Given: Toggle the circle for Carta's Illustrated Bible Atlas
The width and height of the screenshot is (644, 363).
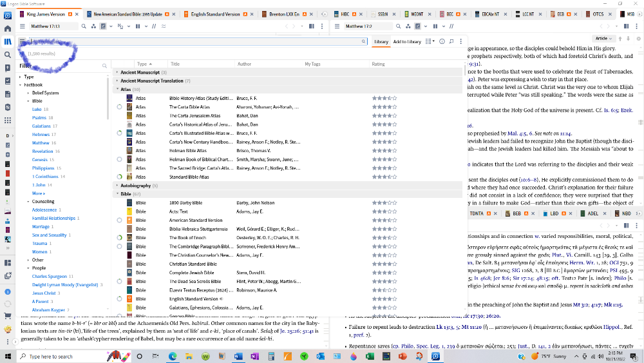Looking at the screenshot, I should tap(119, 133).
